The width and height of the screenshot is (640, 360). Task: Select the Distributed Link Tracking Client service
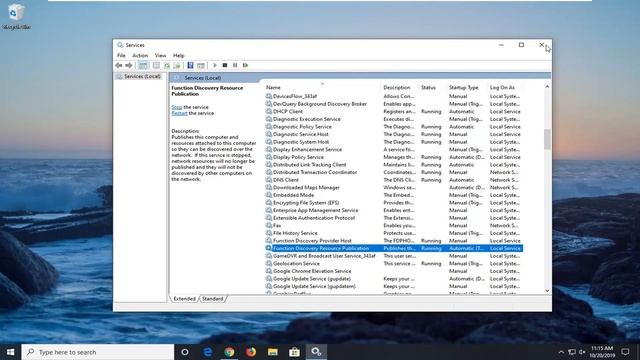click(x=394, y=165)
